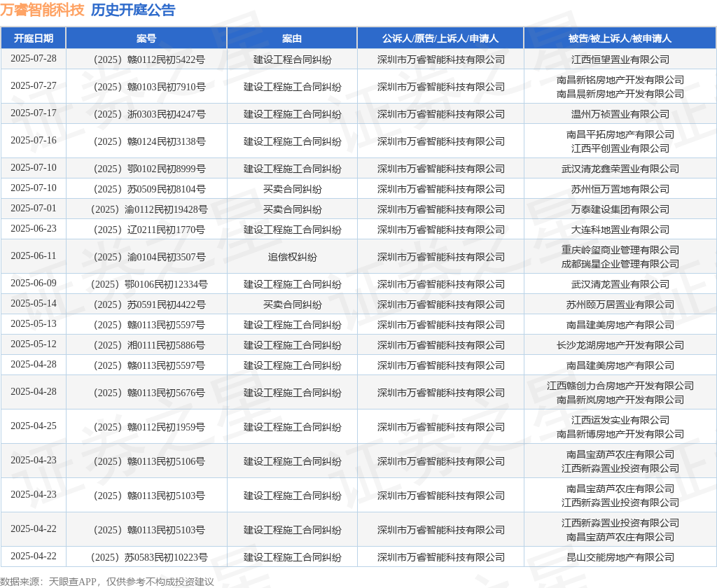Click date cell 2025-07-28
The width and height of the screenshot is (717, 588).
(34, 59)
